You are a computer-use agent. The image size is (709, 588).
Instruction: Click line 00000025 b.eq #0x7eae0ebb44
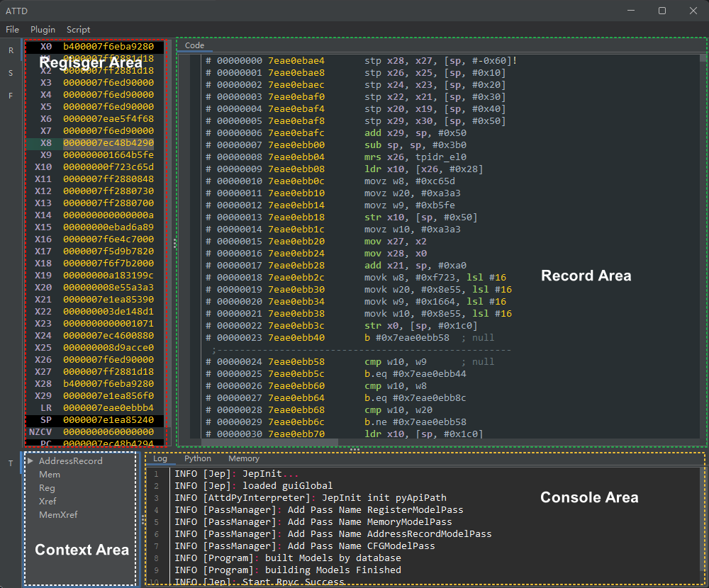pos(336,374)
